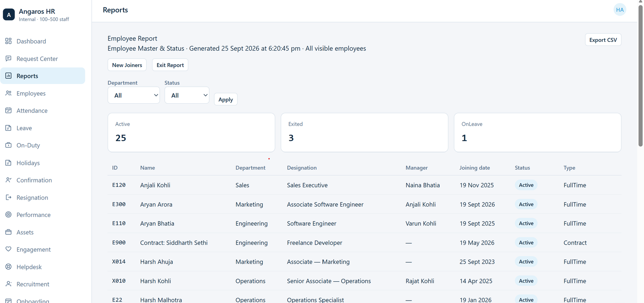The width and height of the screenshot is (644, 303).
Task: Click Active status badge for Harsh Ahuja
Action: pos(526,262)
